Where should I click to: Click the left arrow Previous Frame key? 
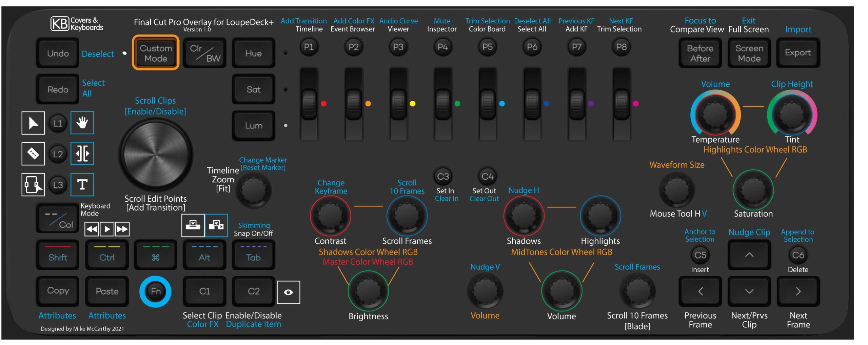pos(701,291)
